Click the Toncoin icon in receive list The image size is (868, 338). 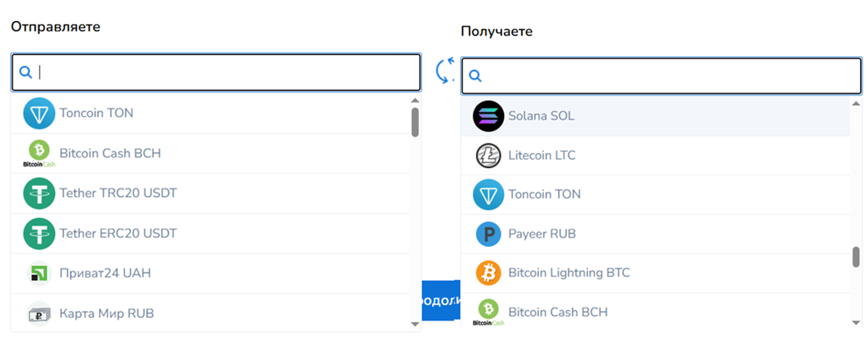pyautogui.click(x=488, y=195)
